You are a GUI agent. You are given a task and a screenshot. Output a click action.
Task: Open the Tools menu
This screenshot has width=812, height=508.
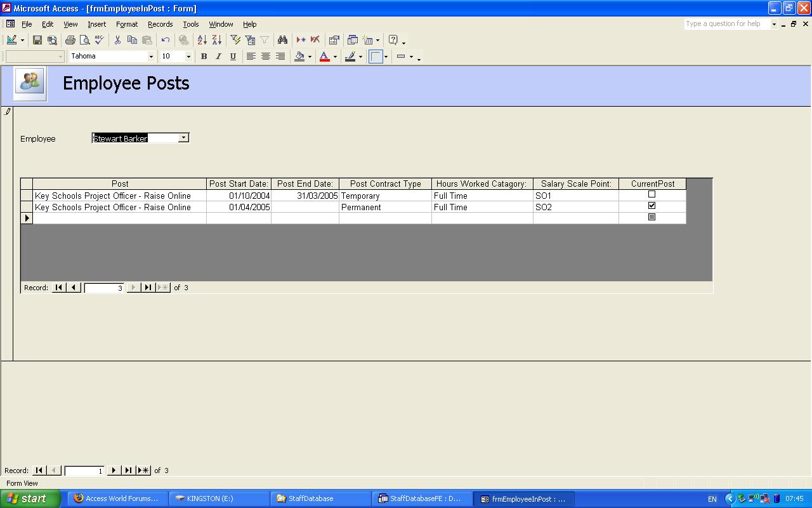191,24
